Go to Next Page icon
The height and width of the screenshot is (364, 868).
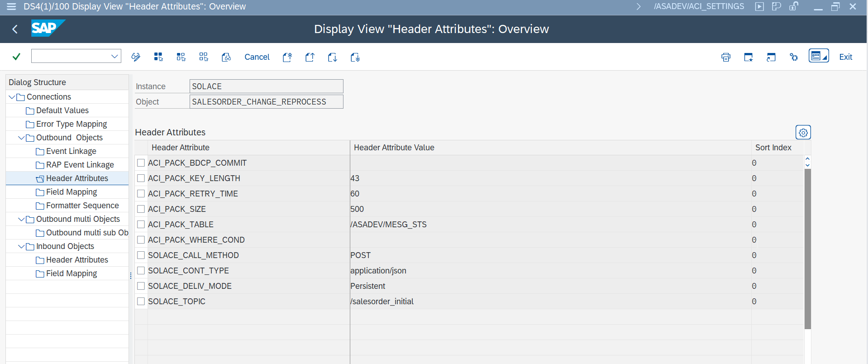tap(333, 57)
